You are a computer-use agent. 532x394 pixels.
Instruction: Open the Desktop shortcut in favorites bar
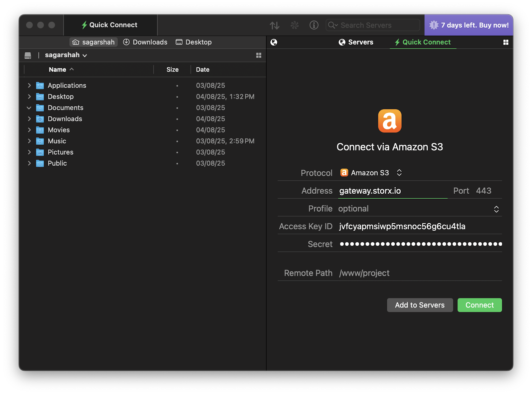click(x=194, y=42)
